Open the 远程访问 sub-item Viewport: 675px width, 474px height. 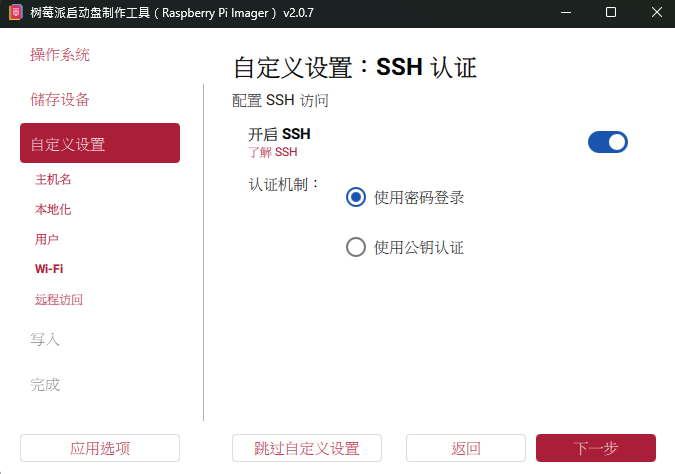point(59,300)
